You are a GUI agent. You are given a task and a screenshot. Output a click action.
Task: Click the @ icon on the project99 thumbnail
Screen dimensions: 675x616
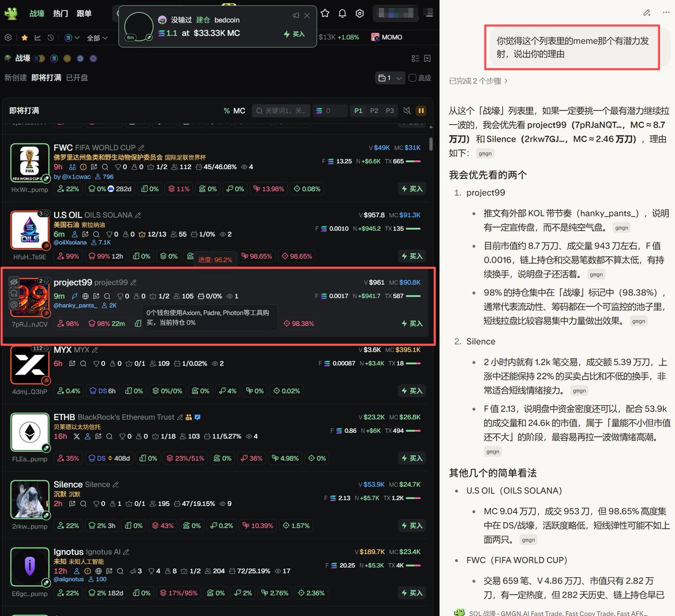14,305
